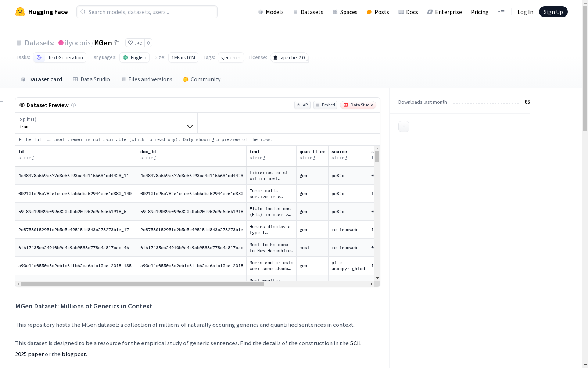The height and width of the screenshot is (368, 588).
Task: Copy dataset name with copy icon
Action: point(117,43)
